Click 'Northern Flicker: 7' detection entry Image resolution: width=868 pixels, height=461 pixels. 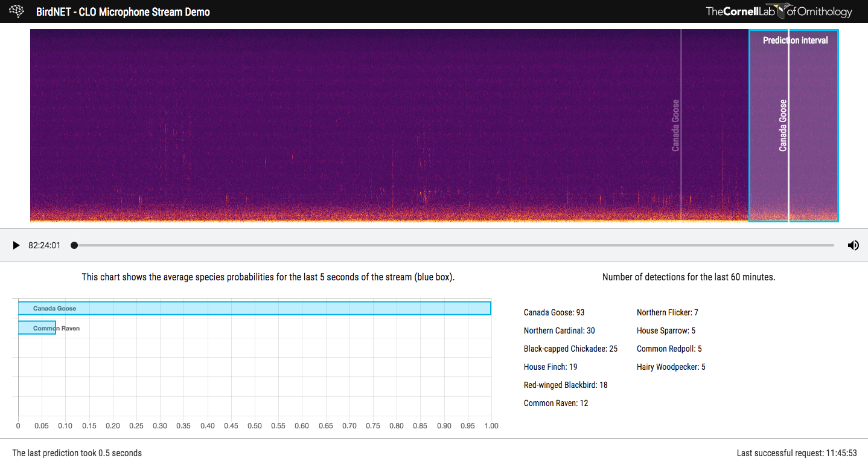click(668, 312)
